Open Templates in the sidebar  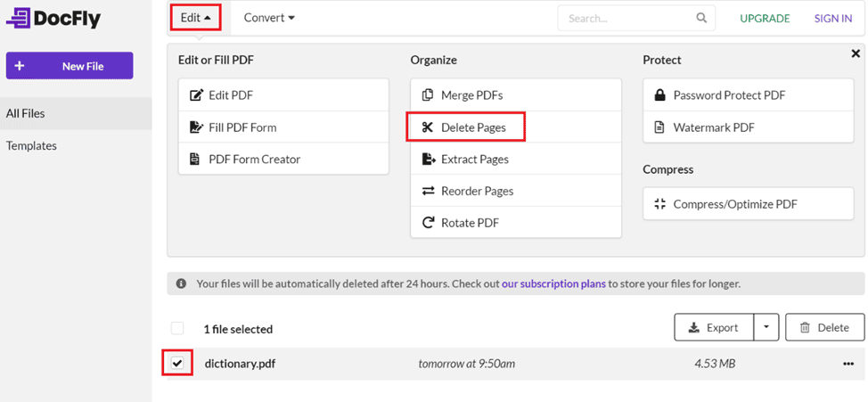pos(76,146)
